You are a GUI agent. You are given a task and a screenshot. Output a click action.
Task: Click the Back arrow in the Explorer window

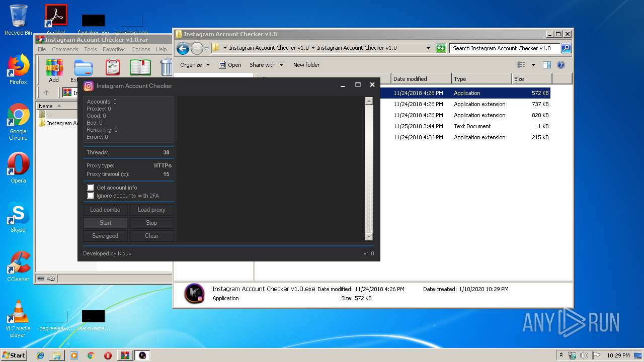(183, 48)
